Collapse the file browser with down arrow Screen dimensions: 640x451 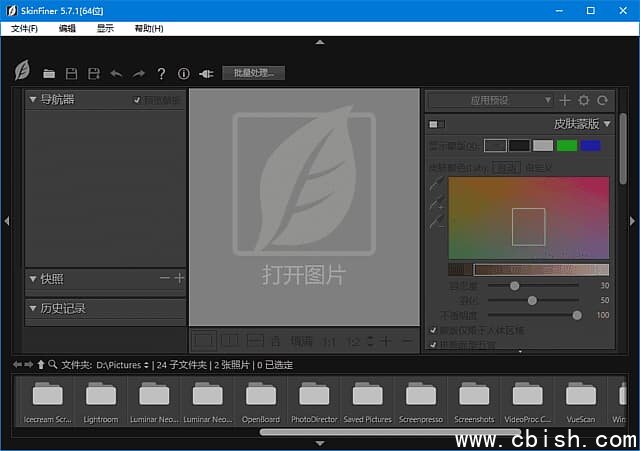tap(320, 443)
